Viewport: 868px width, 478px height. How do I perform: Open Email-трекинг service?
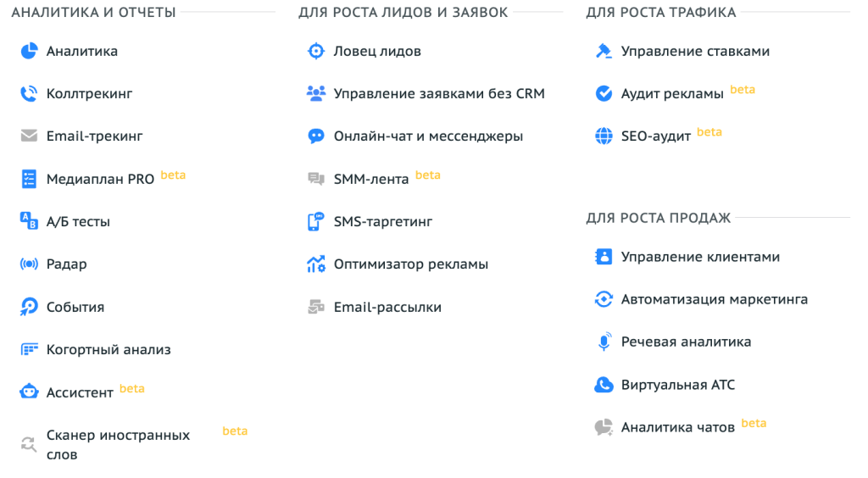tap(95, 136)
